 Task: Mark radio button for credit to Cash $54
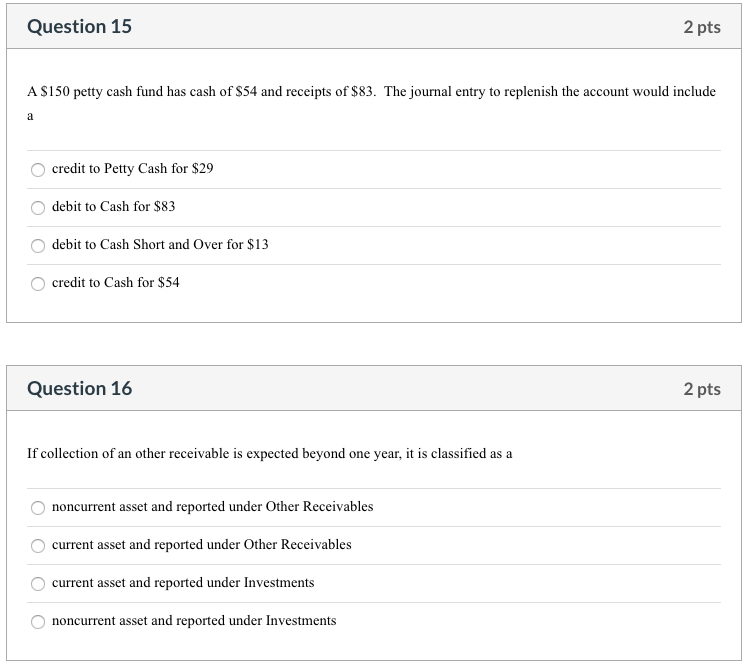38,283
